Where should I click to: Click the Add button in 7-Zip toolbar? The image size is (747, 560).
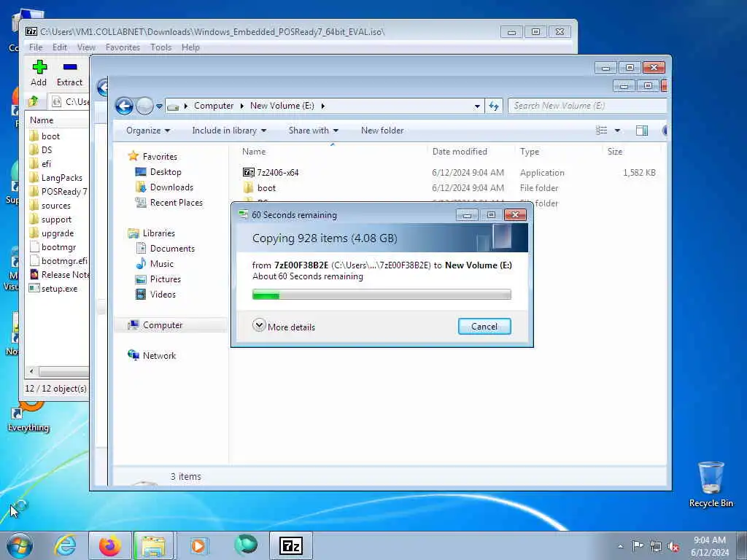click(x=39, y=73)
